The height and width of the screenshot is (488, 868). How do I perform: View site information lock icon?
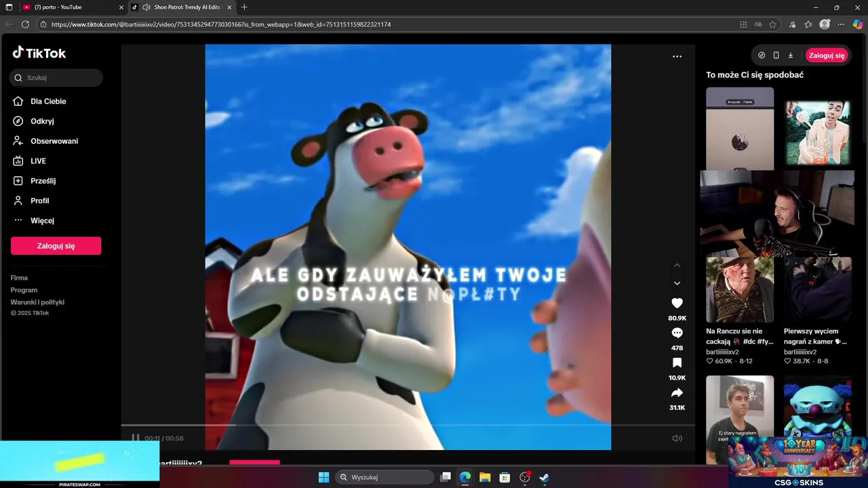click(43, 24)
